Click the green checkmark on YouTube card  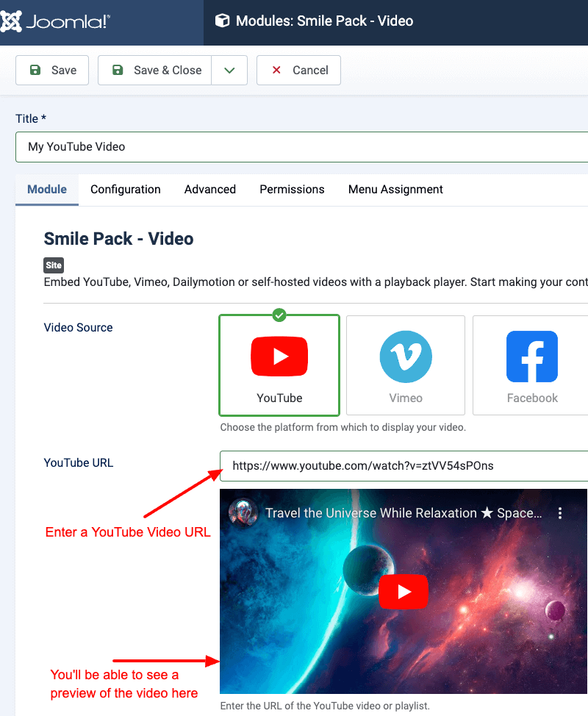coord(279,315)
